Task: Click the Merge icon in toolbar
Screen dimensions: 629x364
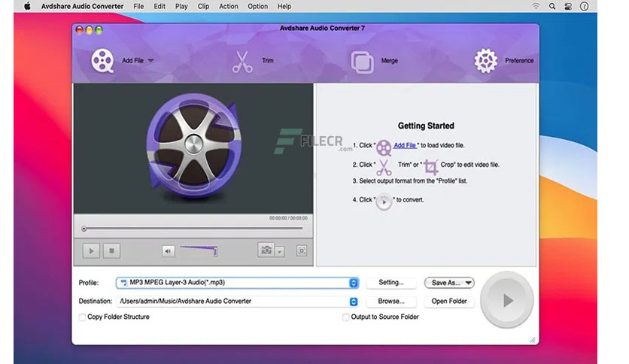Action: tap(362, 62)
